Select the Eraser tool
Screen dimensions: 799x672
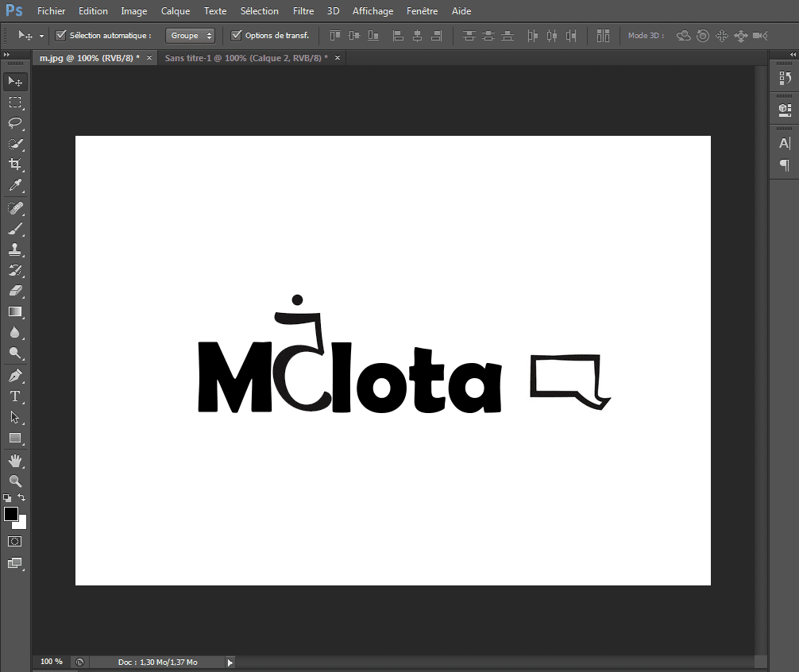(x=15, y=291)
